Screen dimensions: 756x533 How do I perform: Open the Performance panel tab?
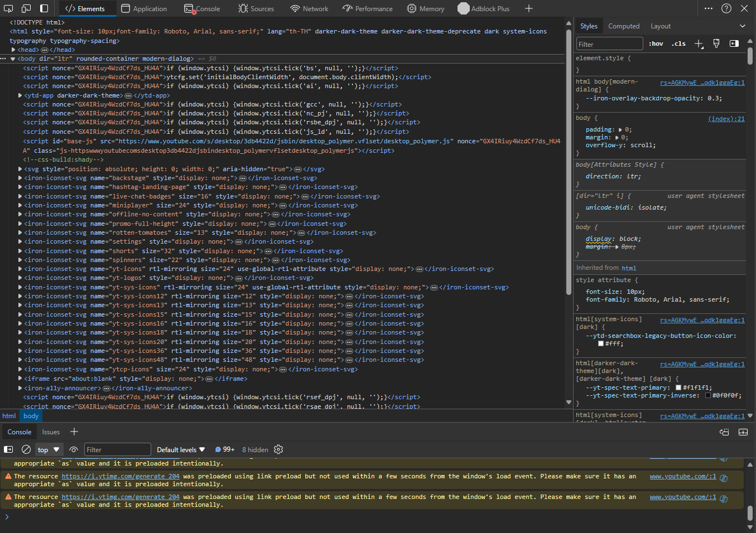point(367,8)
